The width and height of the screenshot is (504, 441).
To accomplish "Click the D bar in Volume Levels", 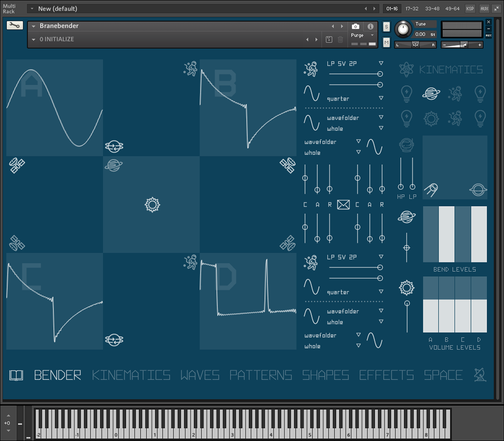I will [479, 305].
